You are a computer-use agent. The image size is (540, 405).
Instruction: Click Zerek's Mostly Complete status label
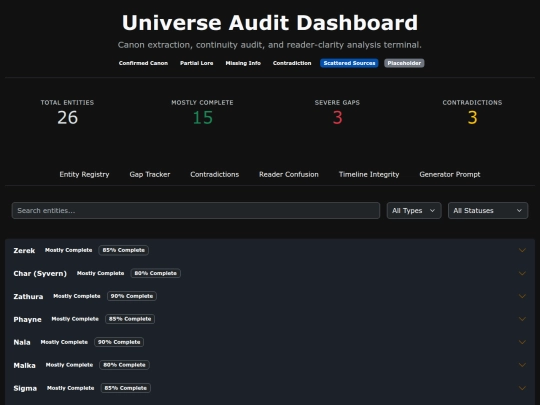pyautogui.click(x=69, y=250)
